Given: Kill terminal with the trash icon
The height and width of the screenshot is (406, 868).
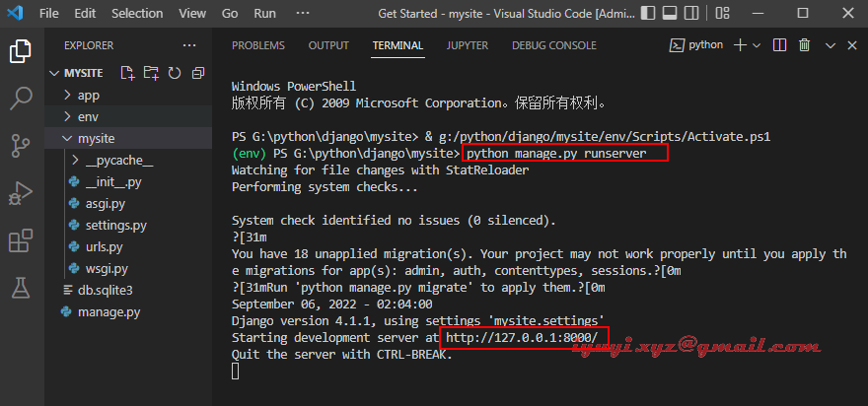Looking at the screenshot, I should 804,45.
